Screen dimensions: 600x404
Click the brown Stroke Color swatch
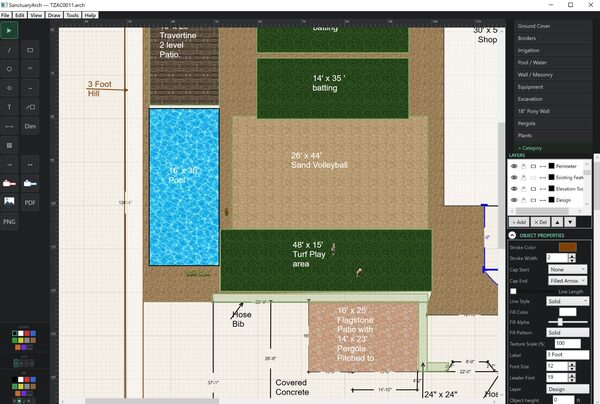pos(567,247)
